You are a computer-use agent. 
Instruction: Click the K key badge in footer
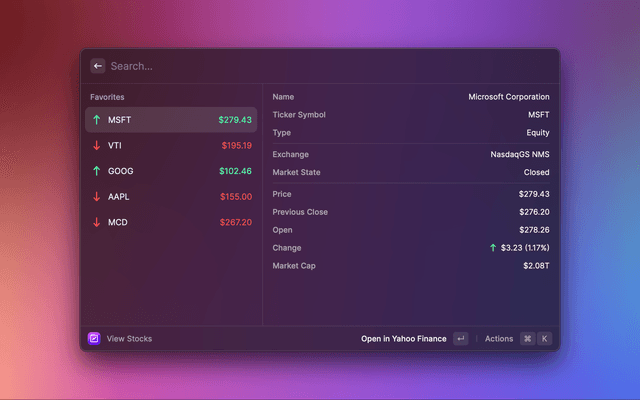click(x=545, y=339)
